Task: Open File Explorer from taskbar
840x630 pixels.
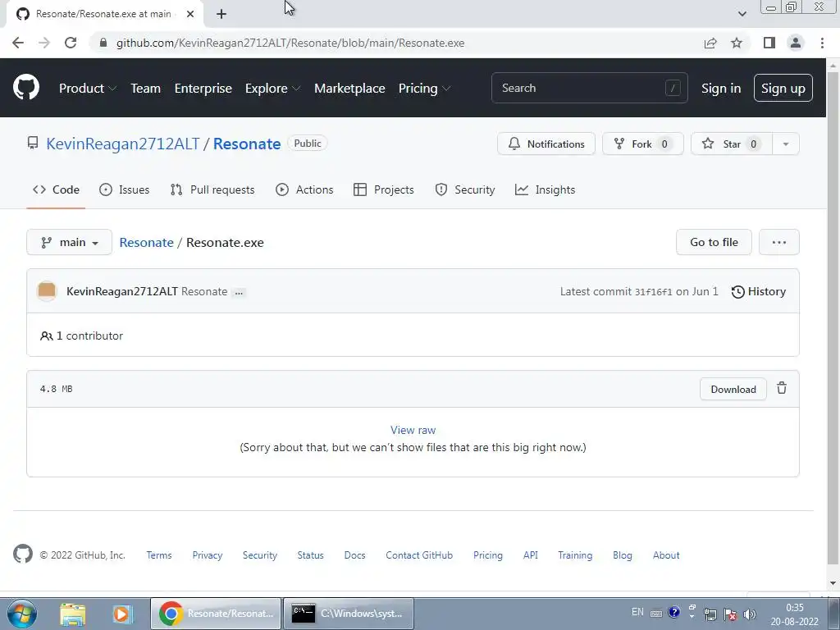Action: coord(73,614)
